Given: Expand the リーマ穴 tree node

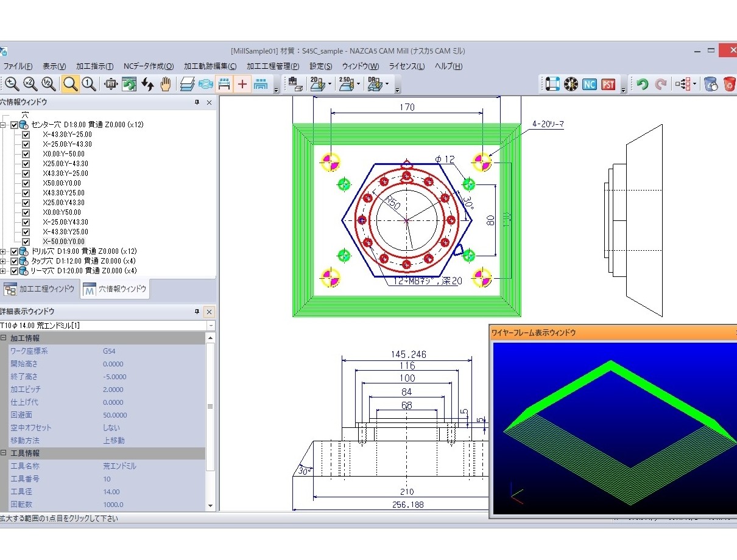Looking at the screenshot, I should click(4, 271).
